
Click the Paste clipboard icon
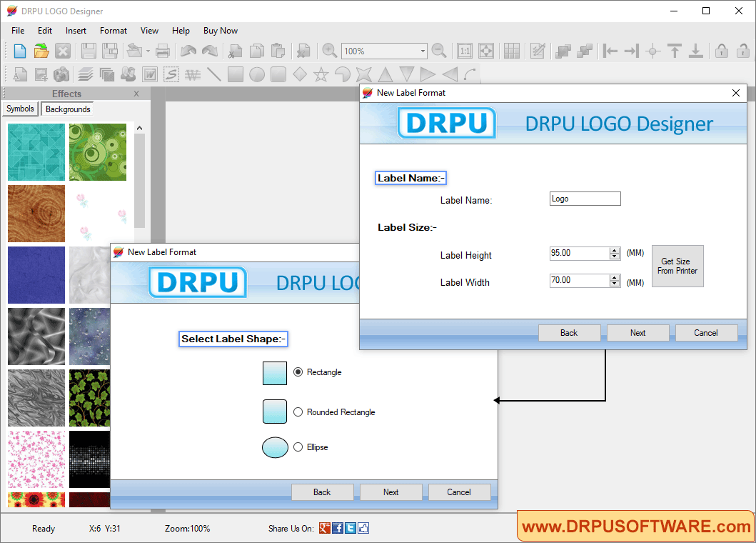click(x=278, y=51)
